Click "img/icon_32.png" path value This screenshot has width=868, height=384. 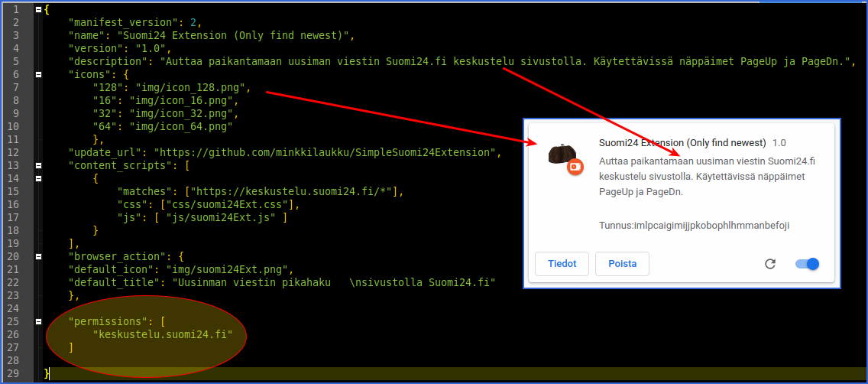click(180, 113)
